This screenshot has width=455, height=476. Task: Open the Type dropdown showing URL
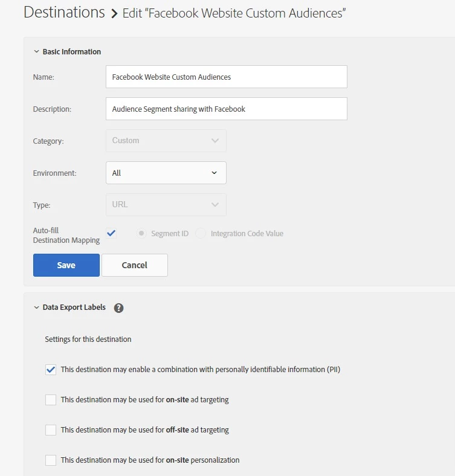[x=166, y=205]
